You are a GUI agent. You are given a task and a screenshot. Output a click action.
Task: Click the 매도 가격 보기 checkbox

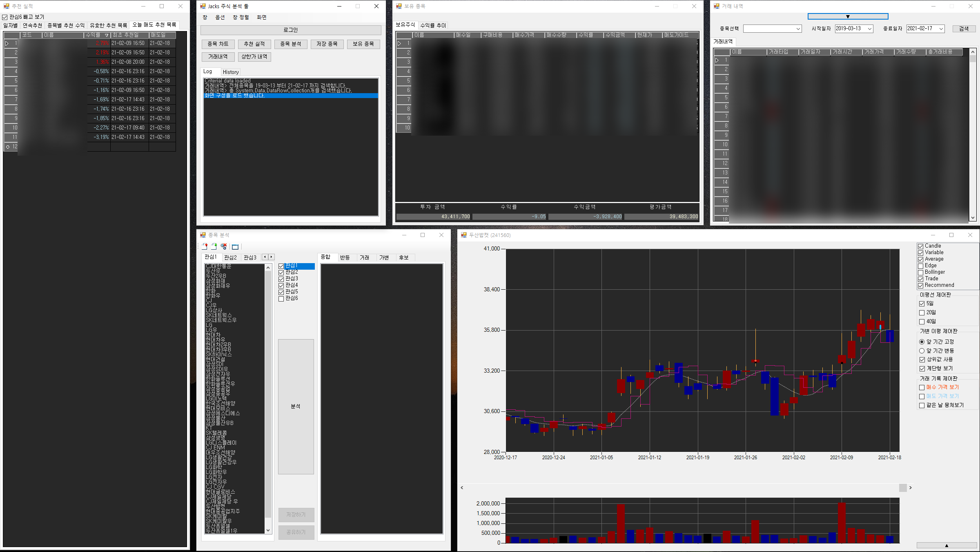coord(922,396)
